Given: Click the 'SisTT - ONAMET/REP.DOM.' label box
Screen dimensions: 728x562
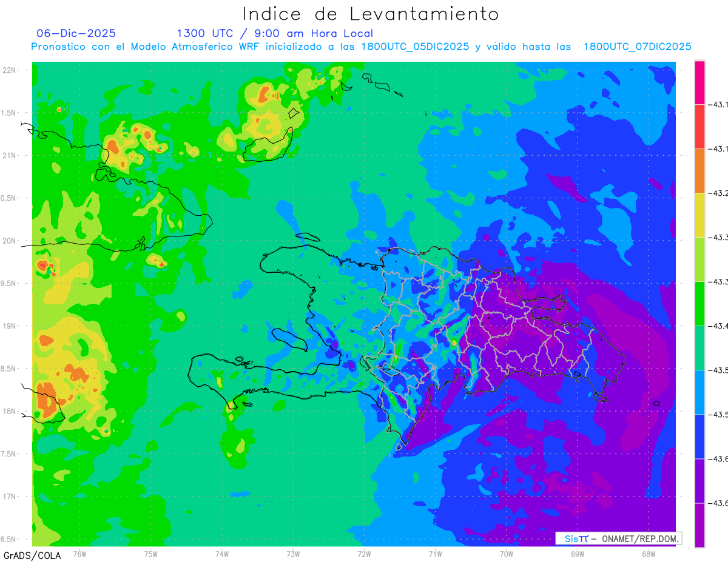Looking at the screenshot, I should pyautogui.click(x=619, y=538).
